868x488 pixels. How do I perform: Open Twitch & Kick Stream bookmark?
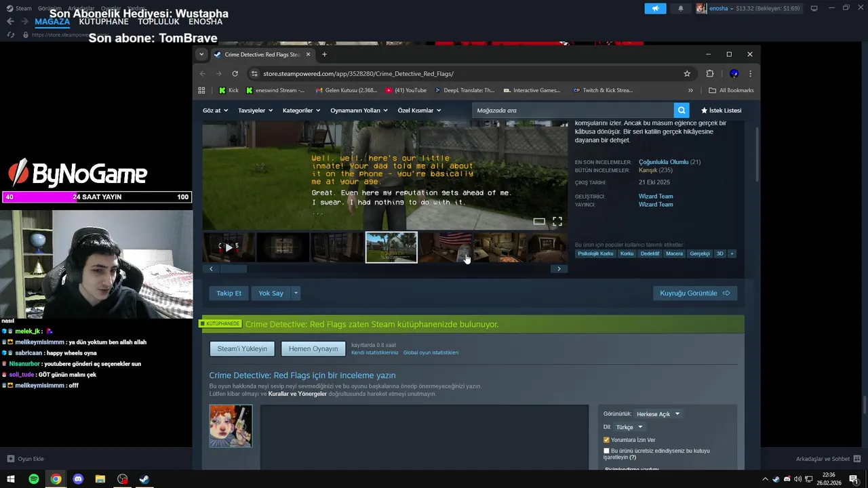point(602,90)
